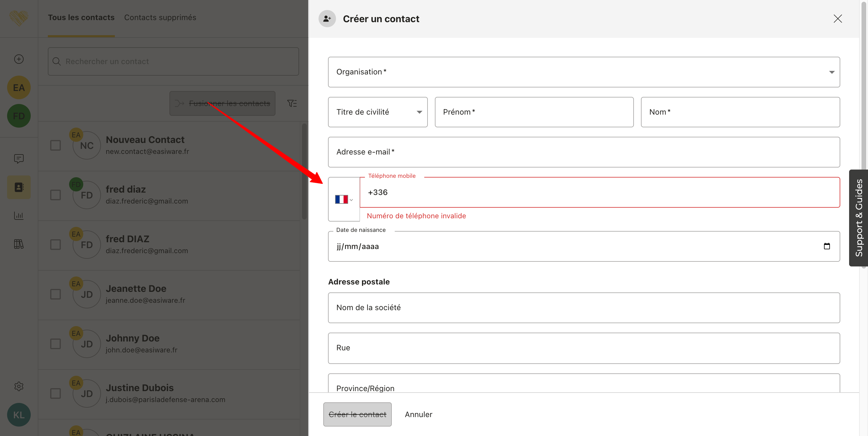The width and height of the screenshot is (868, 436).
Task: Open the conversations chat icon
Action: 19,159
